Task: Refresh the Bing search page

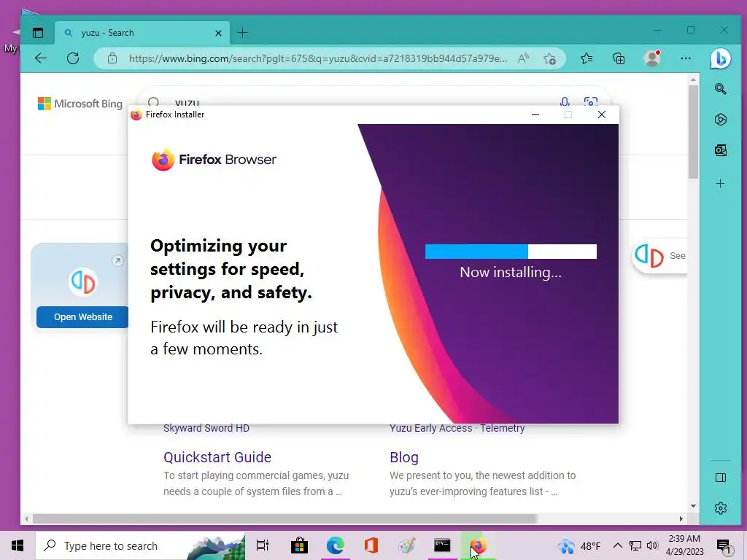Action: click(x=73, y=58)
